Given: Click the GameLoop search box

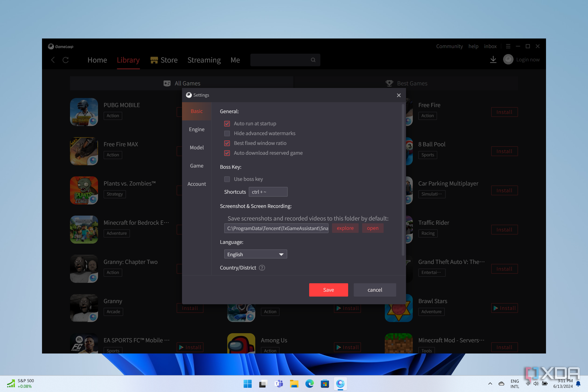Looking at the screenshot, I should [285, 60].
